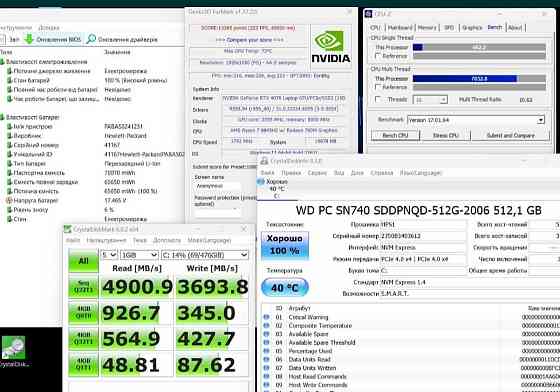Click the 3693.8 sequential write result

(x=212, y=287)
